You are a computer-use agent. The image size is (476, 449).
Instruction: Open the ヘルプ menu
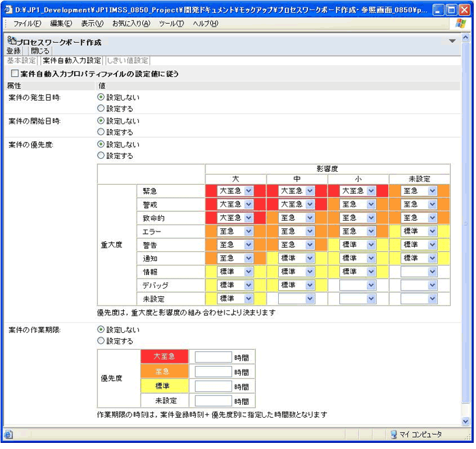coord(206,24)
